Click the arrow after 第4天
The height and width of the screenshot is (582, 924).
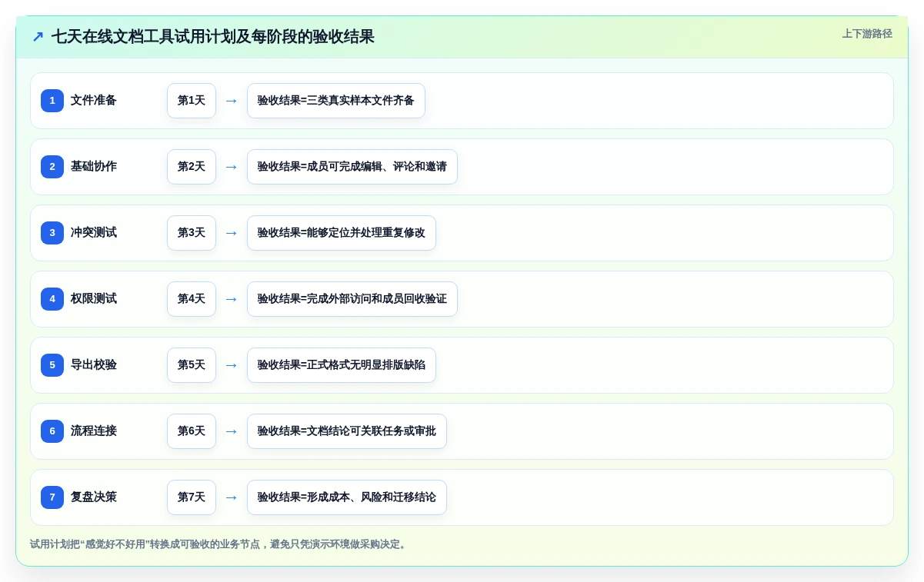click(x=232, y=299)
